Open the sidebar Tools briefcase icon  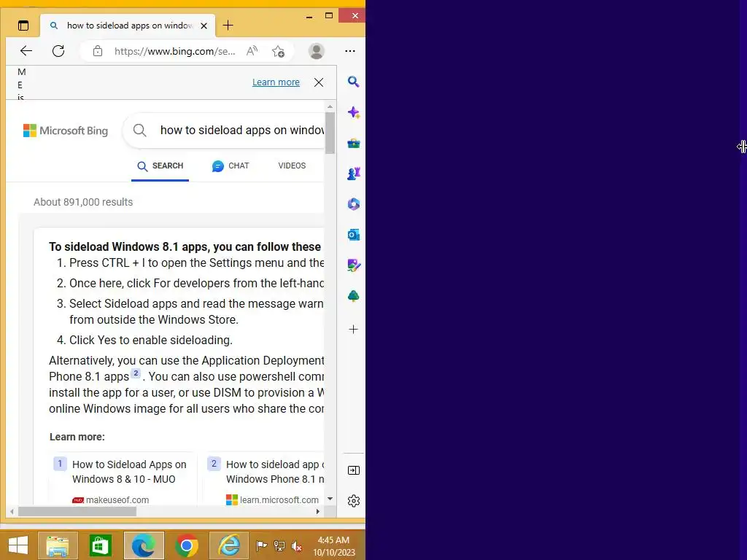coord(354,143)
